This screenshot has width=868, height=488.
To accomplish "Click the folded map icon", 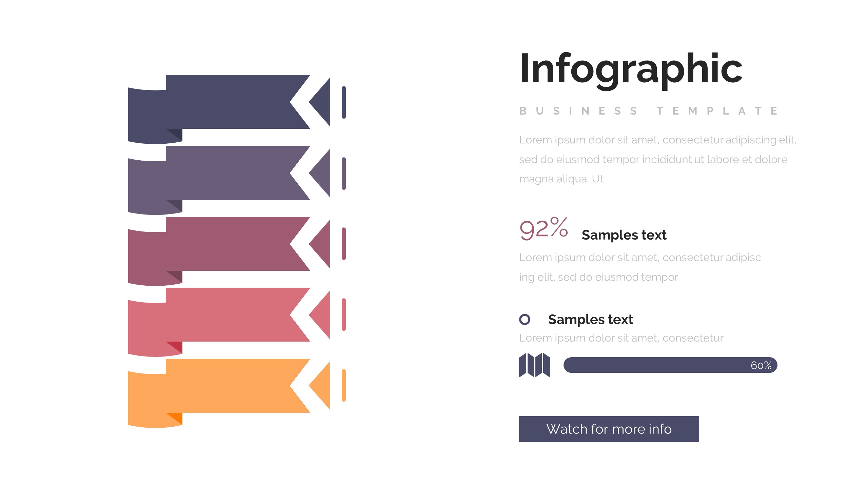I will 534,365.
